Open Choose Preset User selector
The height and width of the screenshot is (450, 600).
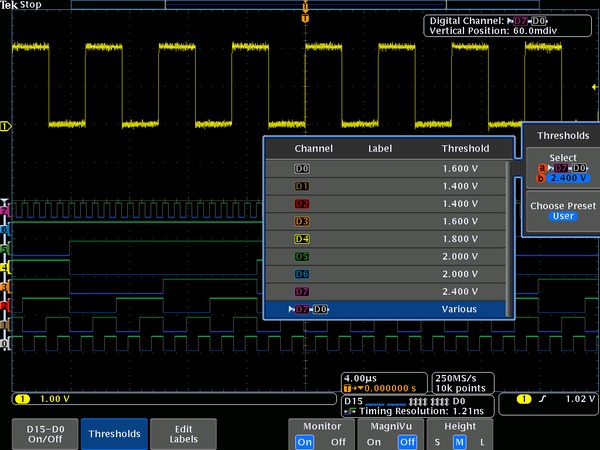(562, 211)
